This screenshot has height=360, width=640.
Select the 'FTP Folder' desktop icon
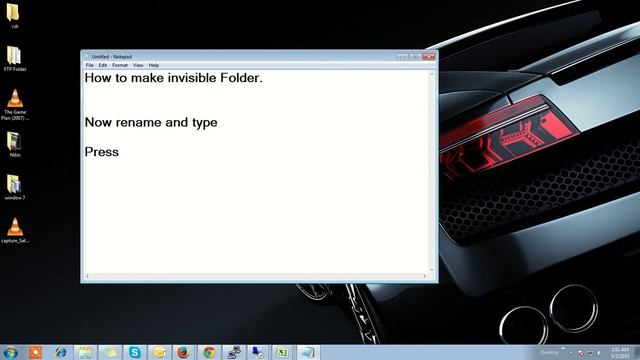pos(15,58)
